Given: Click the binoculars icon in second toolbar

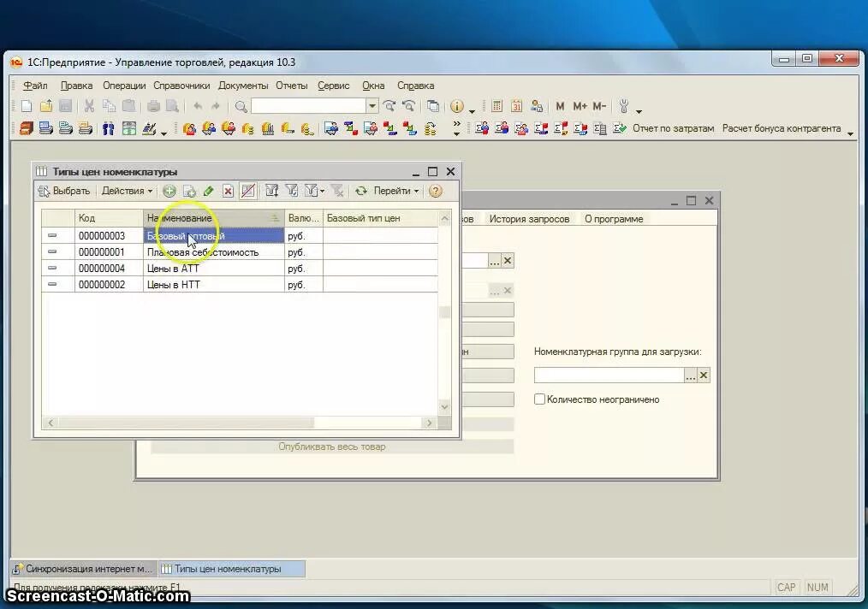Looking at the screenshot, I should coord(109,128).
